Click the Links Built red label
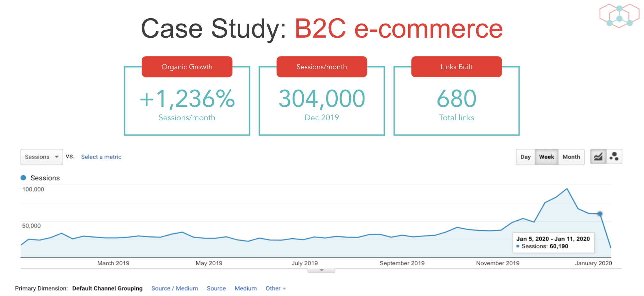 (x=456, y=67)
